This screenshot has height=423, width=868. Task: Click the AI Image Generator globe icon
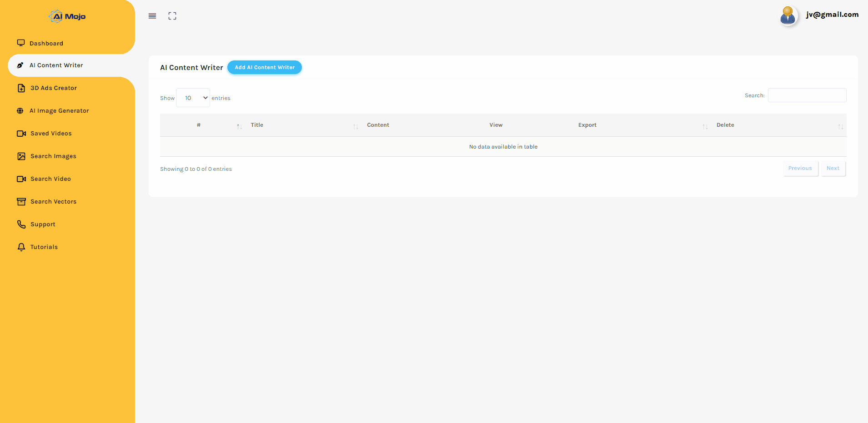pyautogui.click(x=20, y=111)
